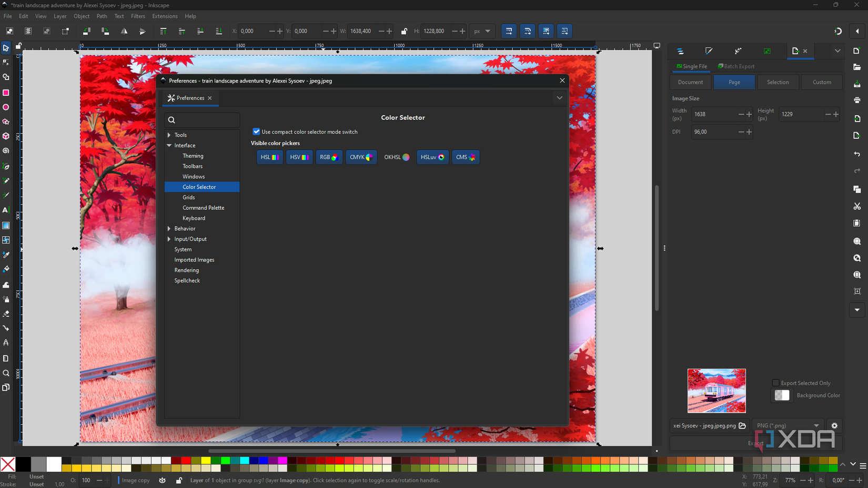Enable Export Selected Only checkbox
This screenshot has width=868, height=488.
[x=775, y=383]
